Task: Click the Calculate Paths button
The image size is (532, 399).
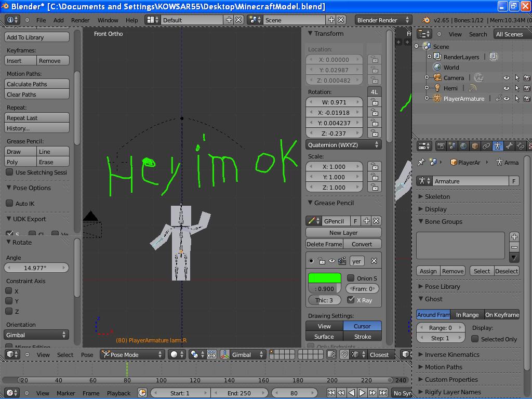Action: coord(37,84)
